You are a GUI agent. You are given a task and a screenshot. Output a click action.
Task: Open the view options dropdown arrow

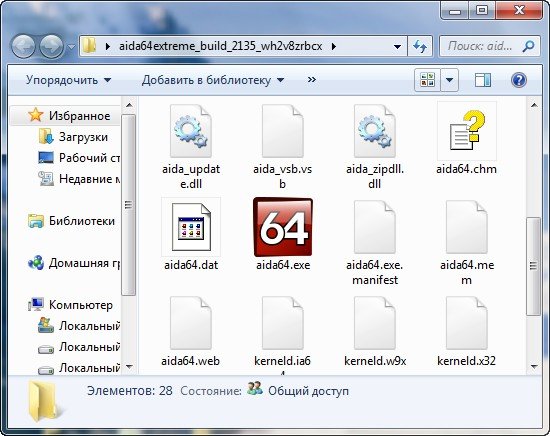[x=449, y=80]
